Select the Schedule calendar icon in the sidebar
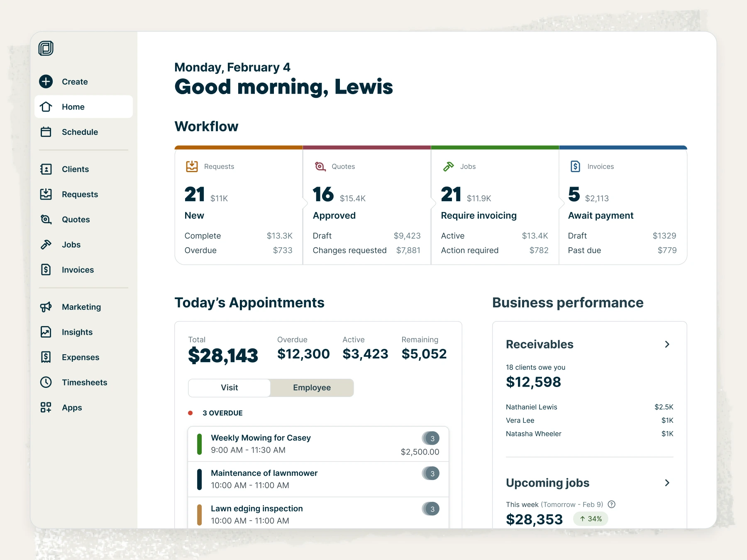Viewport: 747px width, 560px height. (46, 132)
